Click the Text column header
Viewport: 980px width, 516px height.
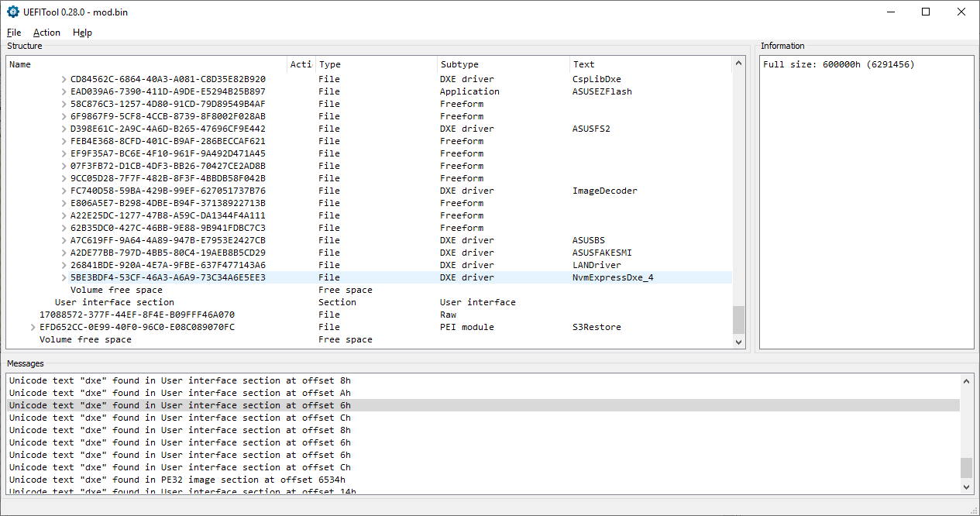[649, 64]
